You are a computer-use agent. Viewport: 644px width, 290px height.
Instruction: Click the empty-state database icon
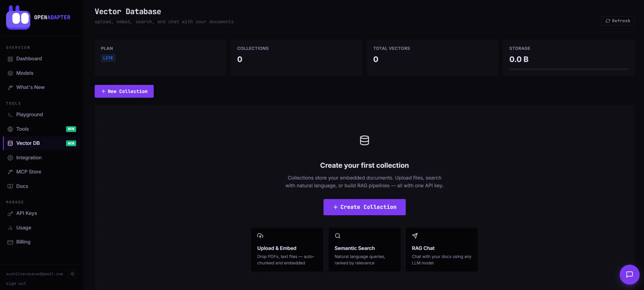[364, 140]
